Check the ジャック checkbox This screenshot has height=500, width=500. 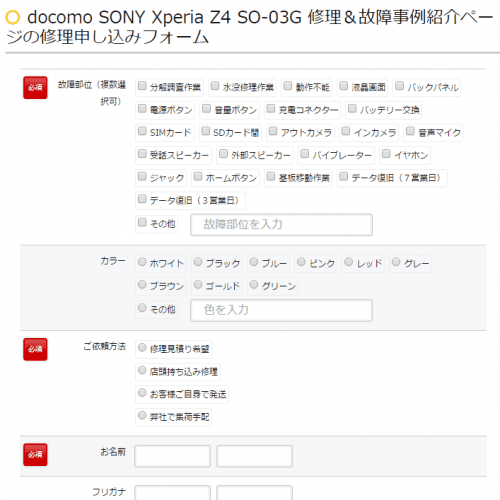[x=142, y=176]
